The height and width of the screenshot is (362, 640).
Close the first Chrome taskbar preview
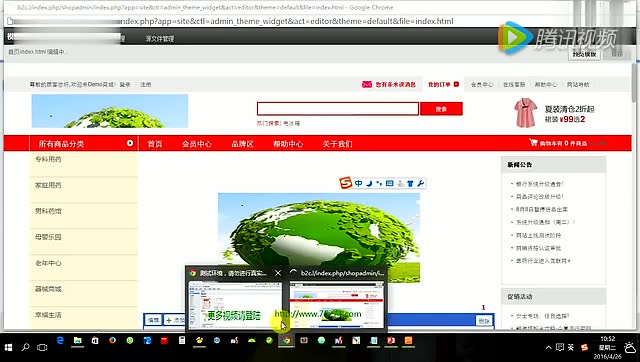point(278,273)
